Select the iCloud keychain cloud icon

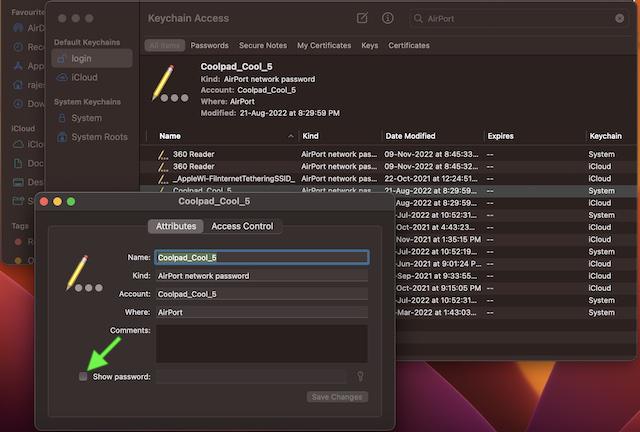point(62,77)
